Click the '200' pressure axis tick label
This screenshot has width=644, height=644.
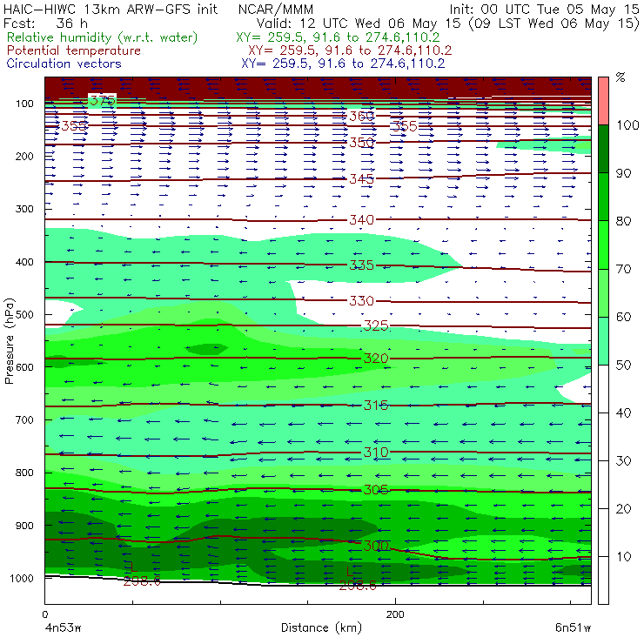24,156
